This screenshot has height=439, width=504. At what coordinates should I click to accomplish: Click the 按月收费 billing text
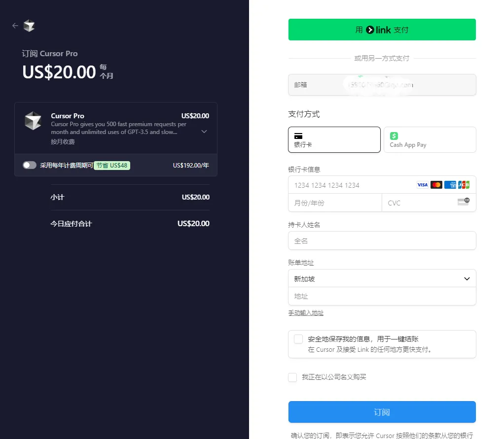[63, 141]
